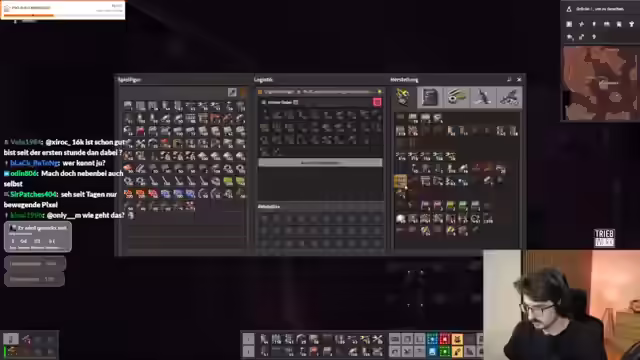Click the orange button beside the inventory search icon
Viewport: 640px width, 360px height.
coord(243,93)
